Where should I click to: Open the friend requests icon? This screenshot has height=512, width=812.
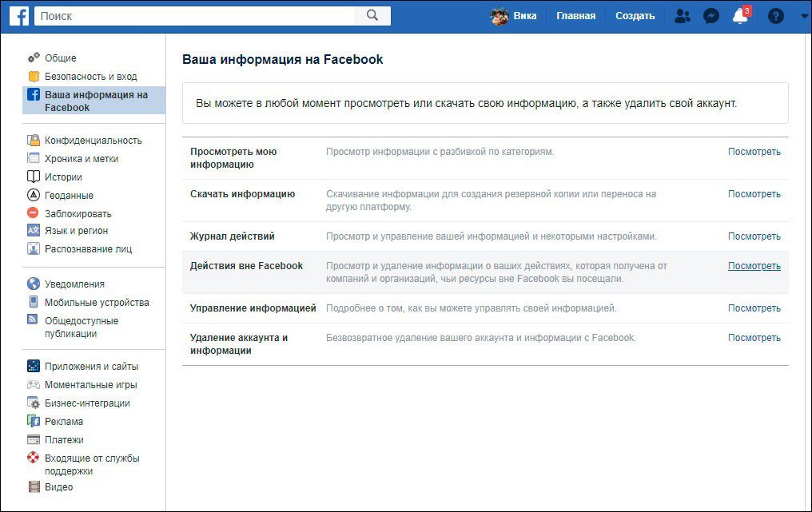[x=682, y=15]
